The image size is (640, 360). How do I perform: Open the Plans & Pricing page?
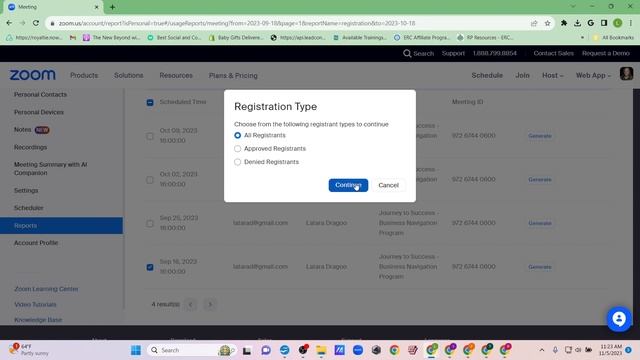233,76
